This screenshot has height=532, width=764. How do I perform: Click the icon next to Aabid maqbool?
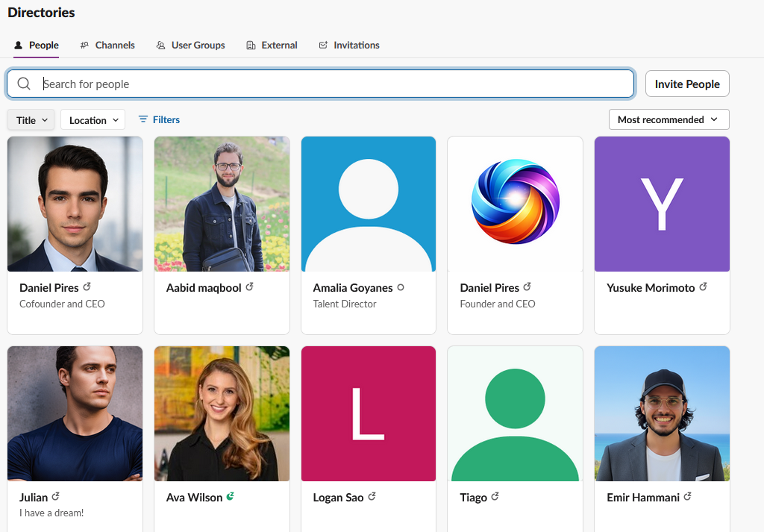coord(249,287)
